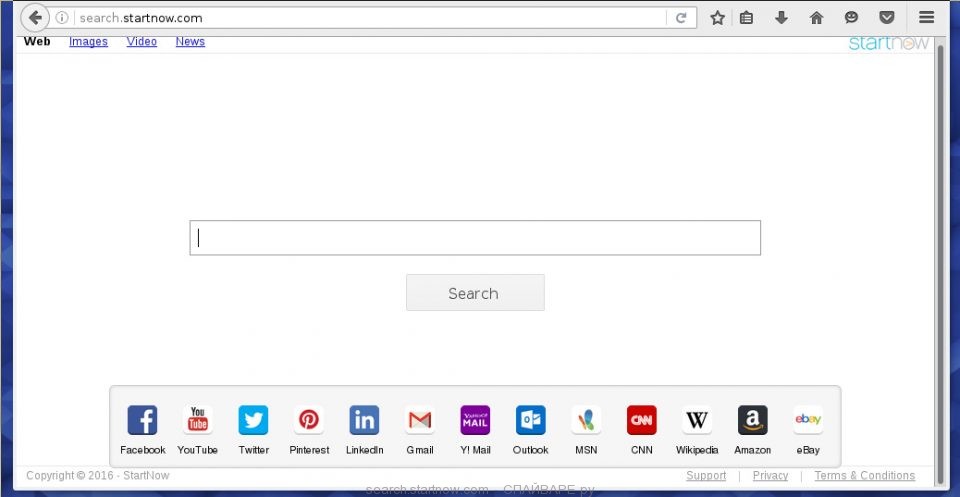Open the Firefox hamburger menu
Image resolution: width=960 pixels, height=497 pixels.
pos(926,18)
